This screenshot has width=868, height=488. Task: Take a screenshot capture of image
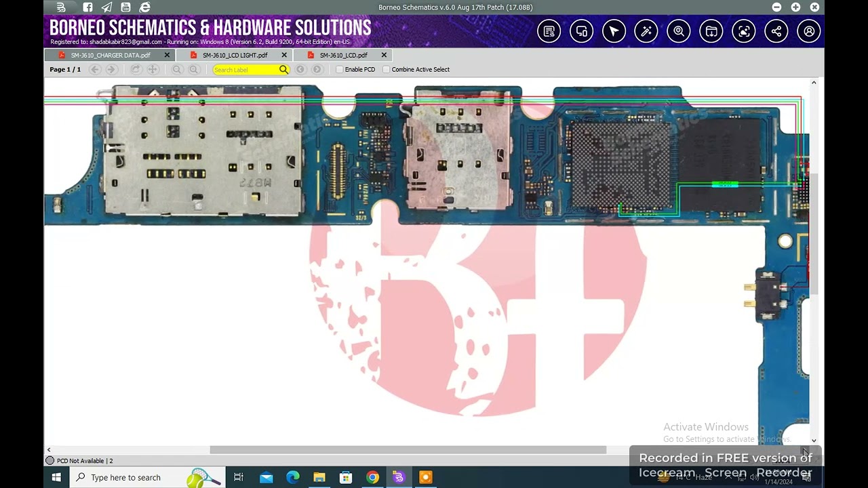(744, 31)
